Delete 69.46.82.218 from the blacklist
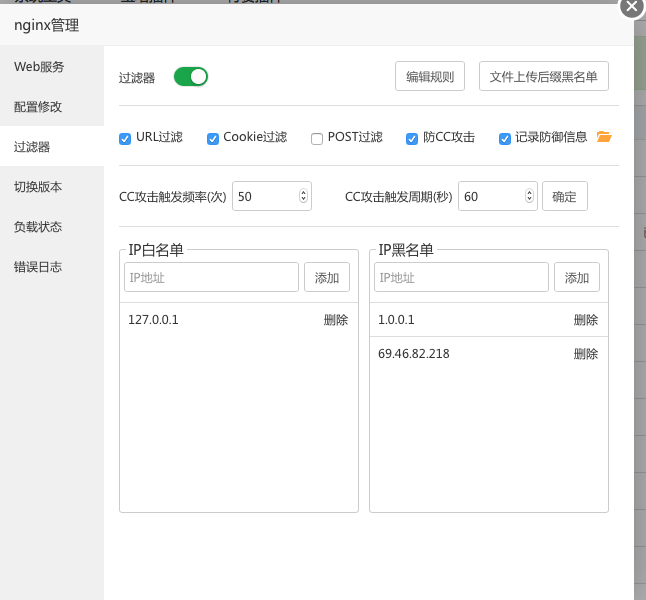The height and width of the screenshot is (600, 646). pos(585,354)
